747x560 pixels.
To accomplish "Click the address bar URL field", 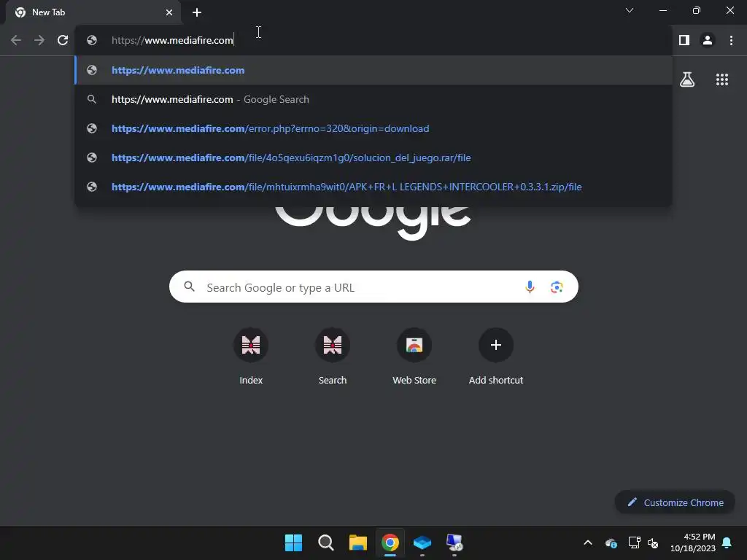I will point(373,41).
